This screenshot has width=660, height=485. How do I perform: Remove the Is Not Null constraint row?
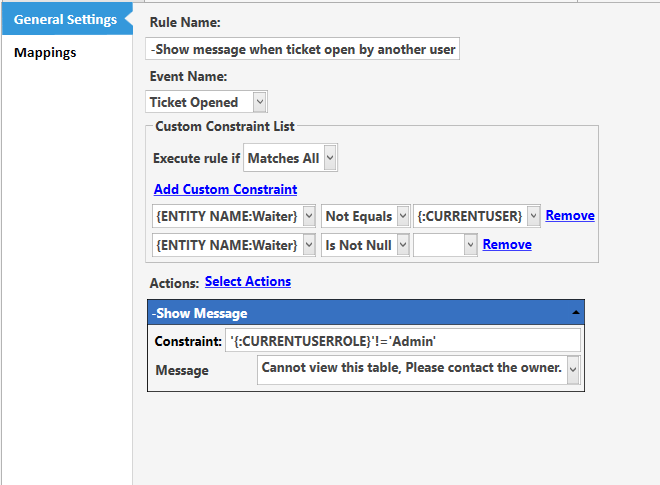pos(507,244)
